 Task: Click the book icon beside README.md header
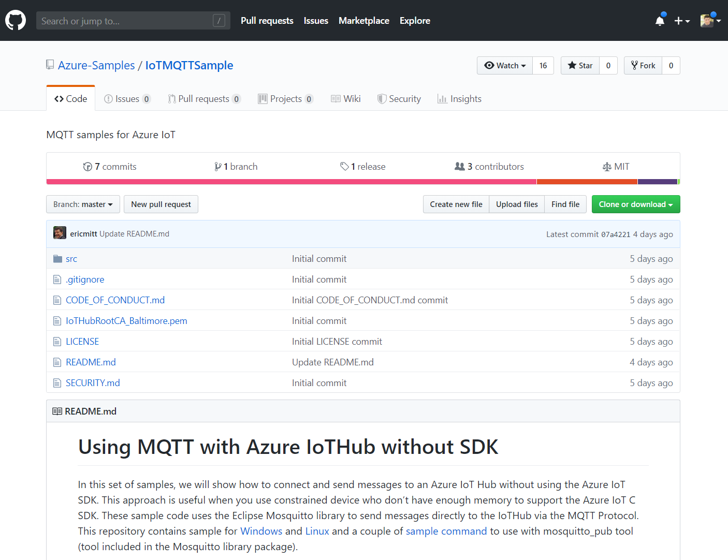(x=57, y=410)
